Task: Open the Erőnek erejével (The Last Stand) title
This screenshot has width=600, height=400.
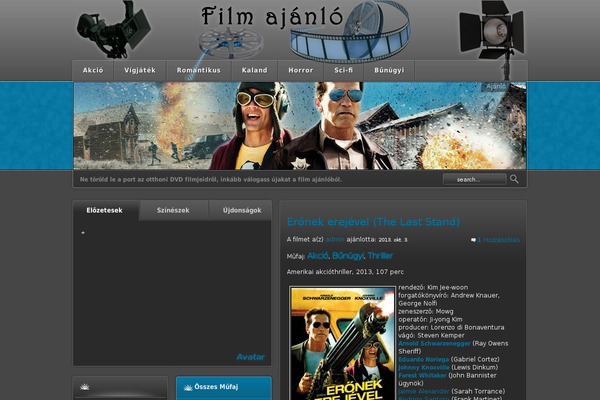Action: (373, 222)
